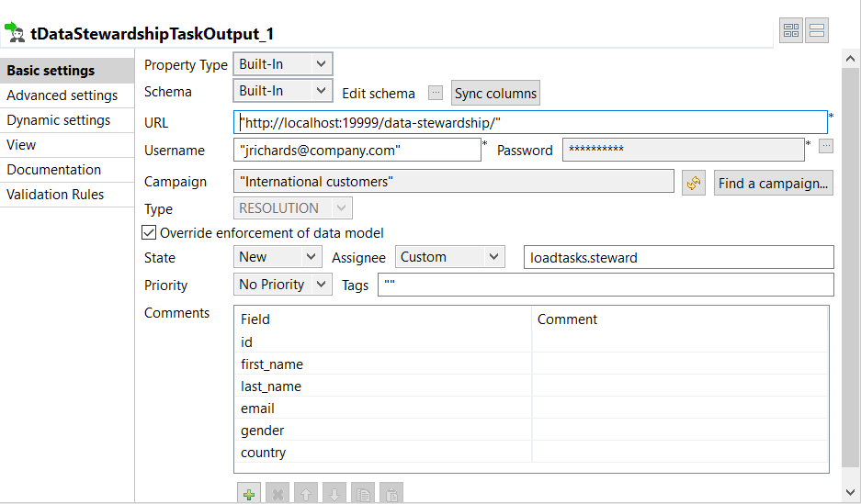861x504 pixels.
Task: Click into the URL input field
Action: (x=531, y=122)
